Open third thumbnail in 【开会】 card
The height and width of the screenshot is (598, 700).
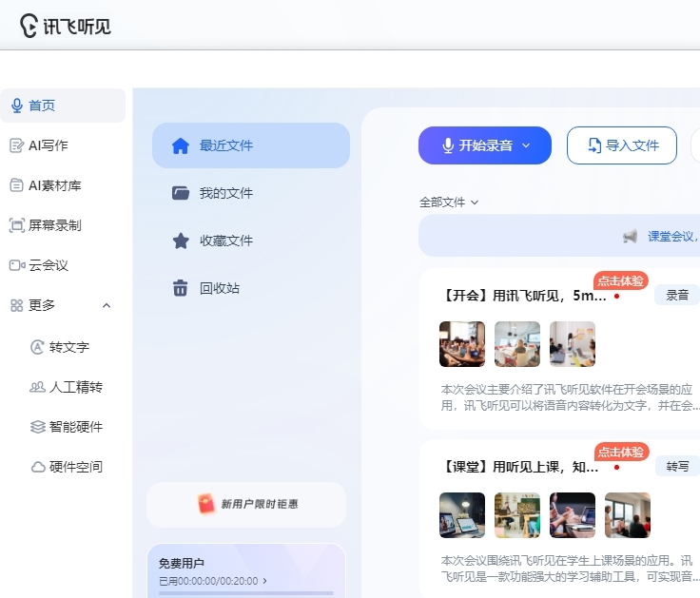coord(573,344)
